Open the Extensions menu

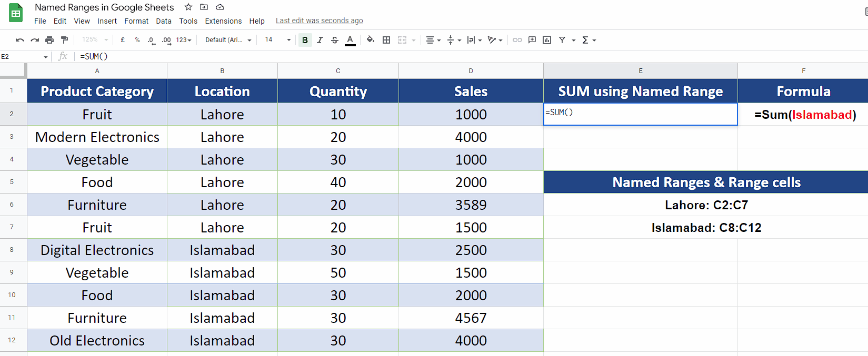coord(223,21)
